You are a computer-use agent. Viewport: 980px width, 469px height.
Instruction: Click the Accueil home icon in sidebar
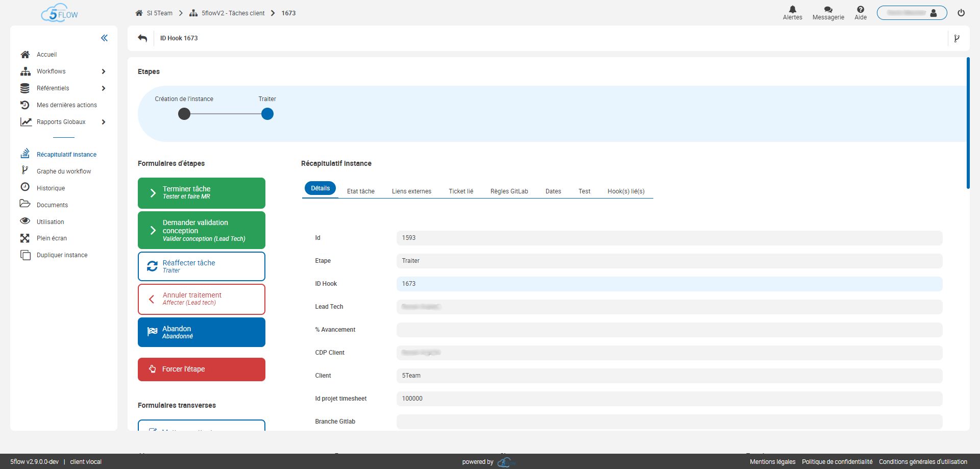25,55
